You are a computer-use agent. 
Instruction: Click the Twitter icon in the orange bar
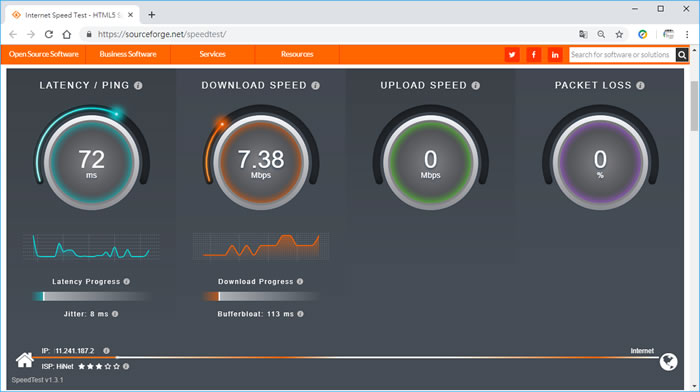pos(512,55)
